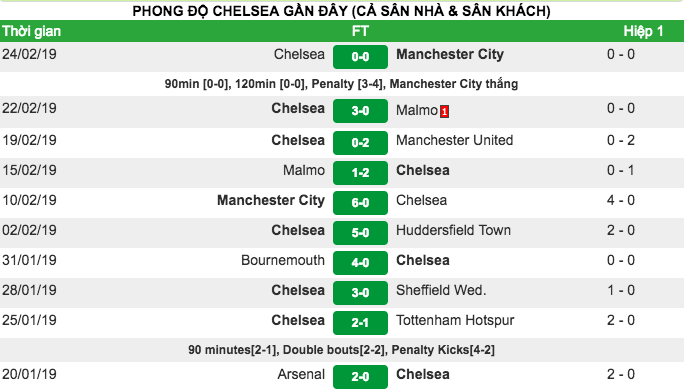Open the 0-0 score of Chelsea vs Manchester City
The image size is (686, 391).
[x=360, y=57]
